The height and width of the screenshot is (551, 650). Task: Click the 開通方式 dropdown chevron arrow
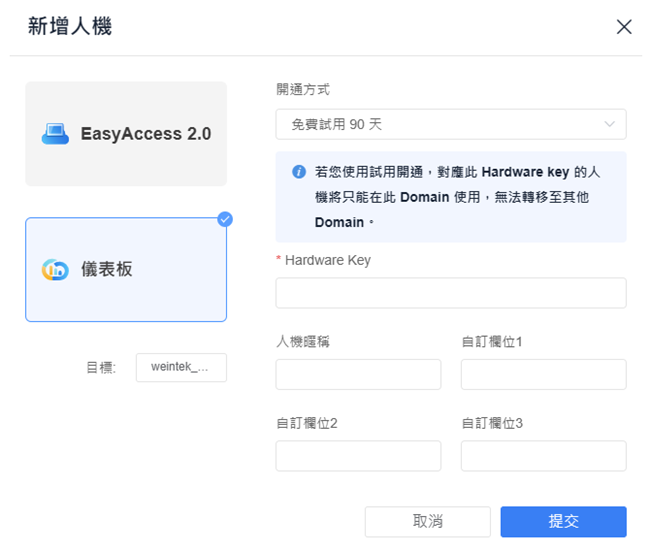[609, 124]
